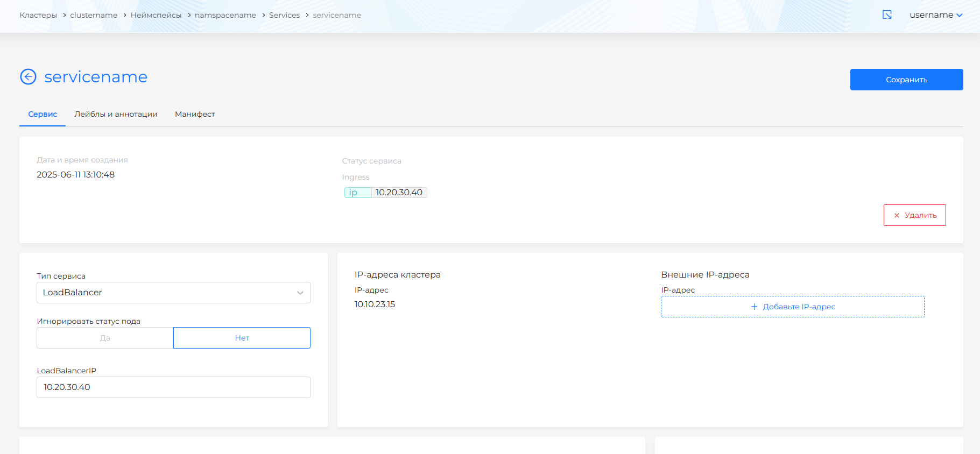Go to Services breadcrumb link
This screenshot has width=980, height=454.
284,15
